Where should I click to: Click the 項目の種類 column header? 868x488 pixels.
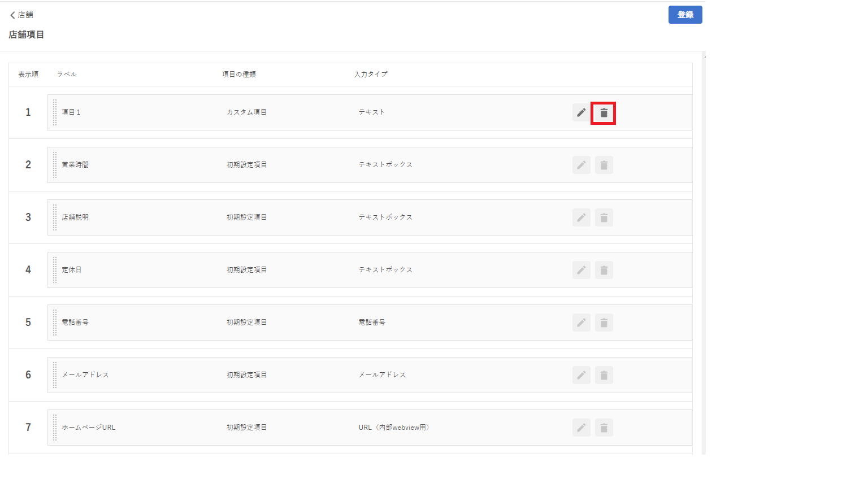pyautogui.click(x=239, y=74)
